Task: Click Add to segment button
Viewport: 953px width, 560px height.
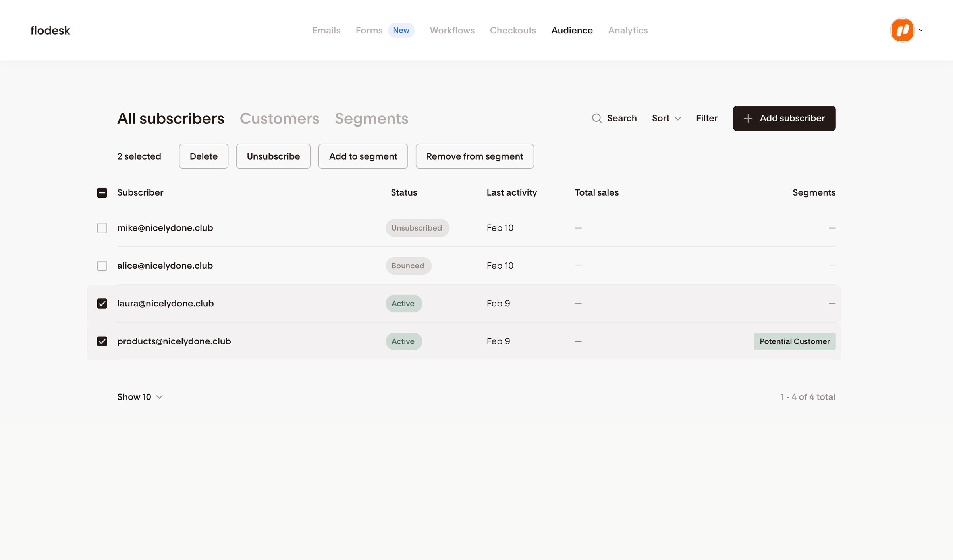Action: (x=363, y=156)
